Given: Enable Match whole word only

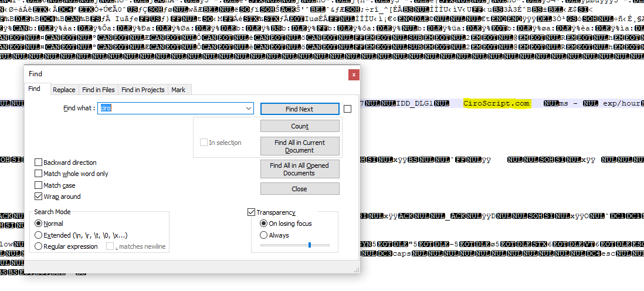Looking at the screenshot, I should pyautogui.click(x=39, y=174).
